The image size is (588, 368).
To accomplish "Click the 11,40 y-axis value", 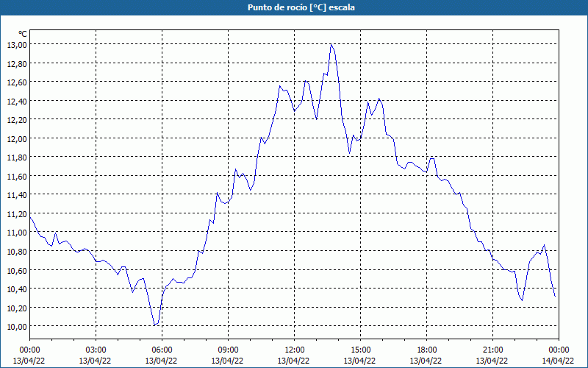I will [x=17, y=195].
